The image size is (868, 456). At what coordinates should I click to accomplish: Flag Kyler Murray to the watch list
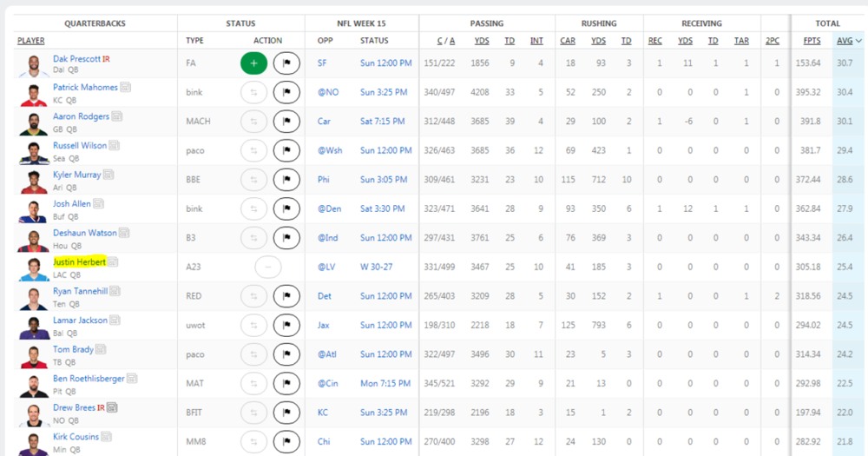coord(286,180)
